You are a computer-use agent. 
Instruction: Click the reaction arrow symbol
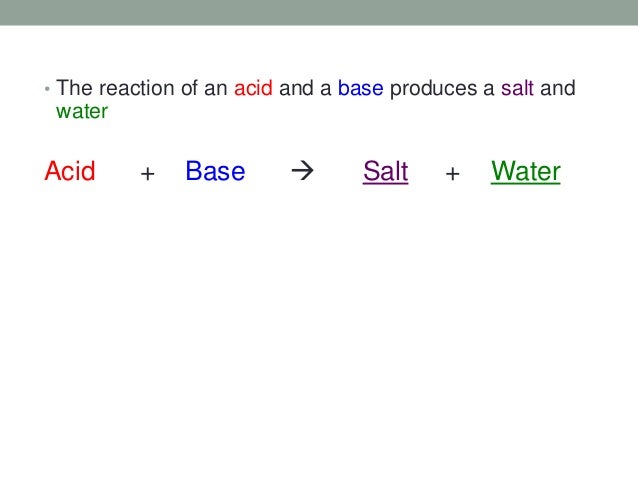[302, 171]
